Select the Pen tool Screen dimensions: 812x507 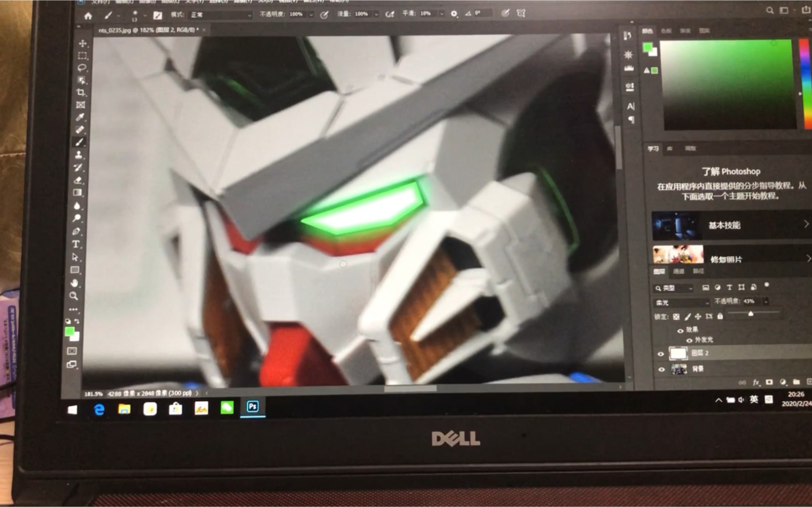point(76,231)
